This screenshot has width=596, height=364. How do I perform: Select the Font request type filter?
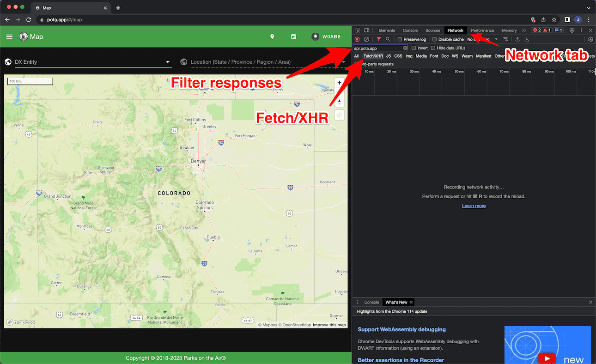pos(434,56)
